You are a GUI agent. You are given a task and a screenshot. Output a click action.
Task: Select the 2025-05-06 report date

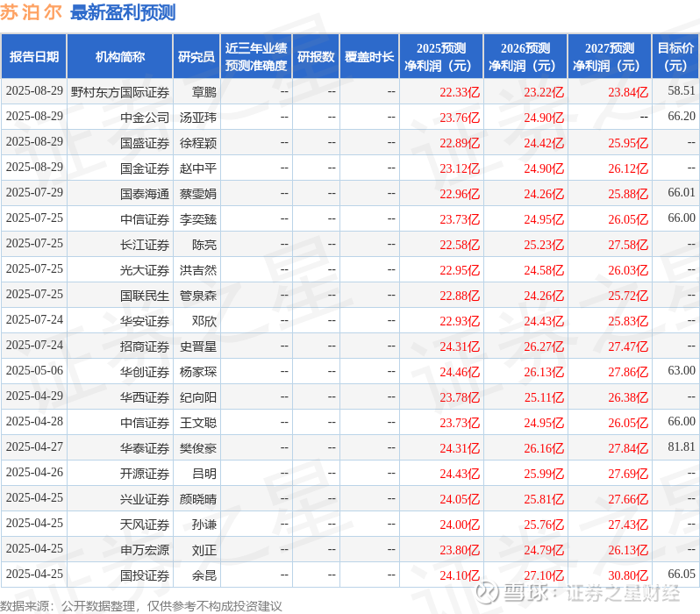click(x=34, y=370)
